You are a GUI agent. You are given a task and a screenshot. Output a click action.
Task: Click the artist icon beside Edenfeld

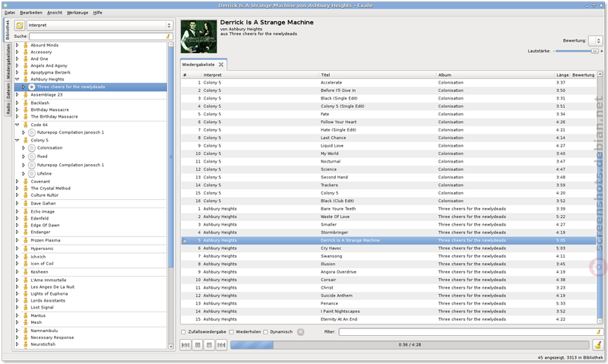(26, 218)
